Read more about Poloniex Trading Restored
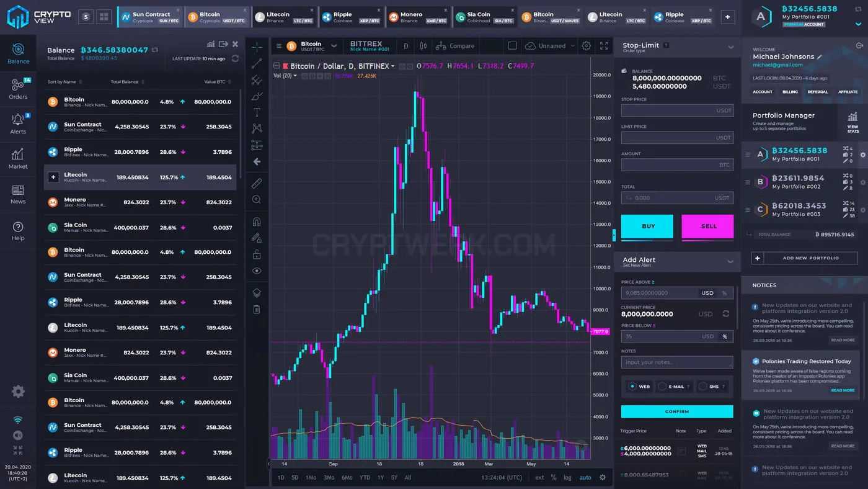This screenshot has height=489, width=868. [843, 390]
